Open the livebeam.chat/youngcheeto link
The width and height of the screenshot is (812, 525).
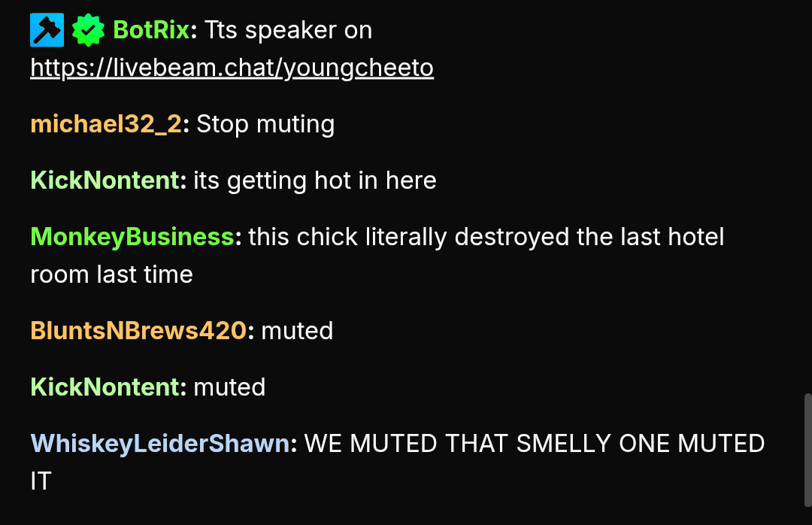tap(232, 68)
